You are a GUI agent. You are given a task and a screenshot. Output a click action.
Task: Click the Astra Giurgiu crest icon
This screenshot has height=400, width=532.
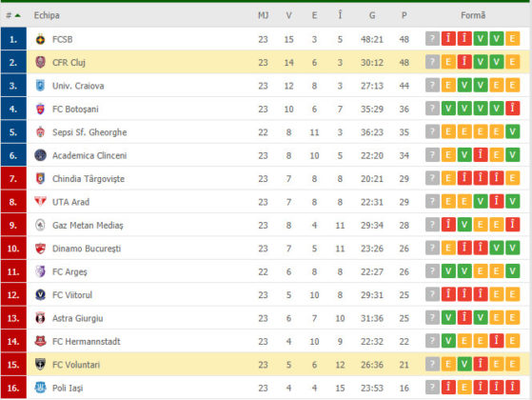(40, 318)
